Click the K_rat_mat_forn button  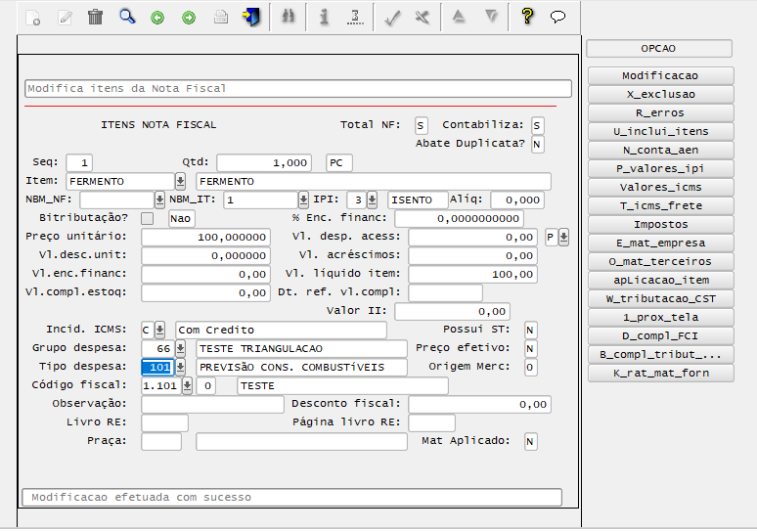point(660,374)
